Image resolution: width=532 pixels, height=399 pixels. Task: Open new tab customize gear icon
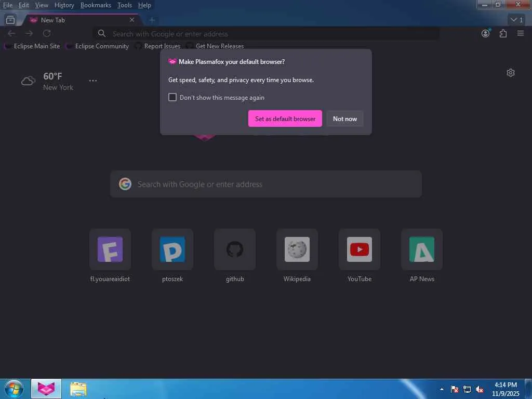pos(511,73)
